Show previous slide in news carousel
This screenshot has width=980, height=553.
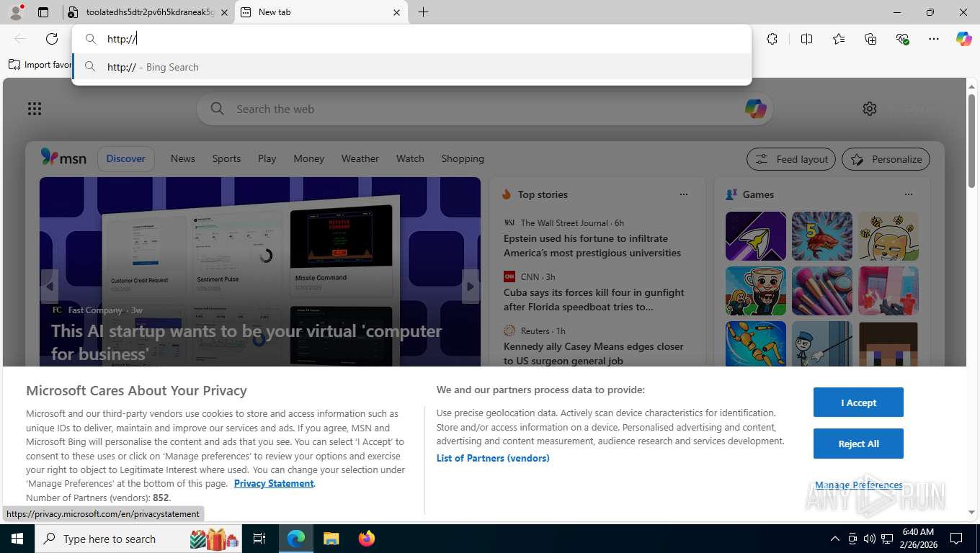[50, 287]
